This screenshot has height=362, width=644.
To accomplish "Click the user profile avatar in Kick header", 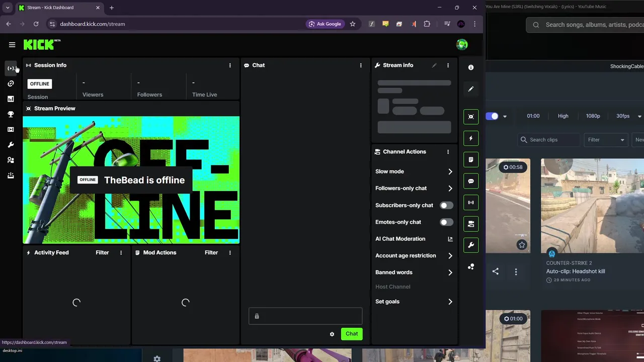I will click(x=462, y=45).
